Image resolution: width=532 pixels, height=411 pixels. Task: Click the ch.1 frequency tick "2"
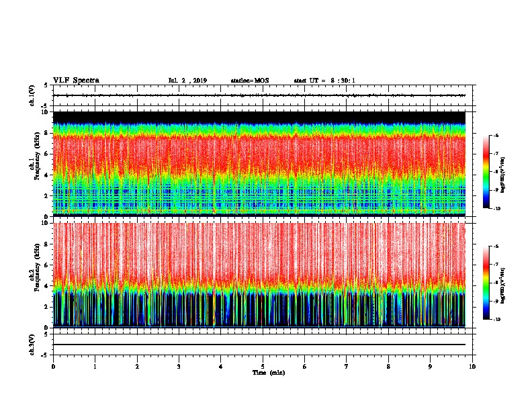(46, 196)
